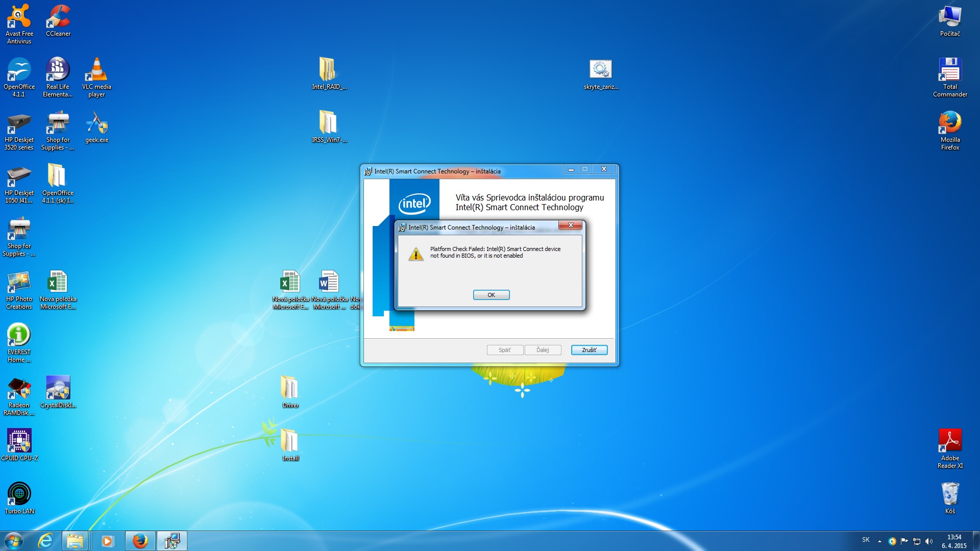Viewport: 980px width, 551px height.
Task: Open the EVEREST Home desktop icon
Action: coord(19,336)
